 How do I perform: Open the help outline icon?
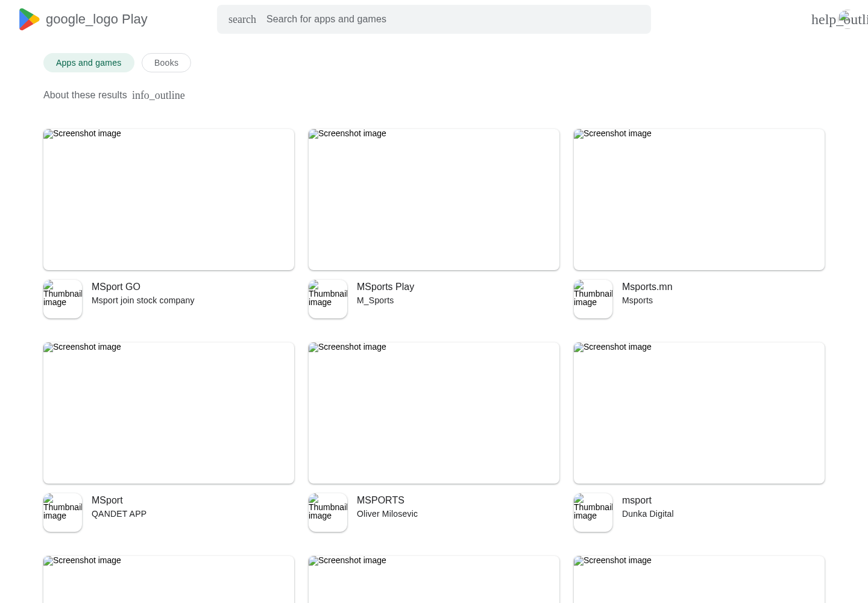pos(839,19)
